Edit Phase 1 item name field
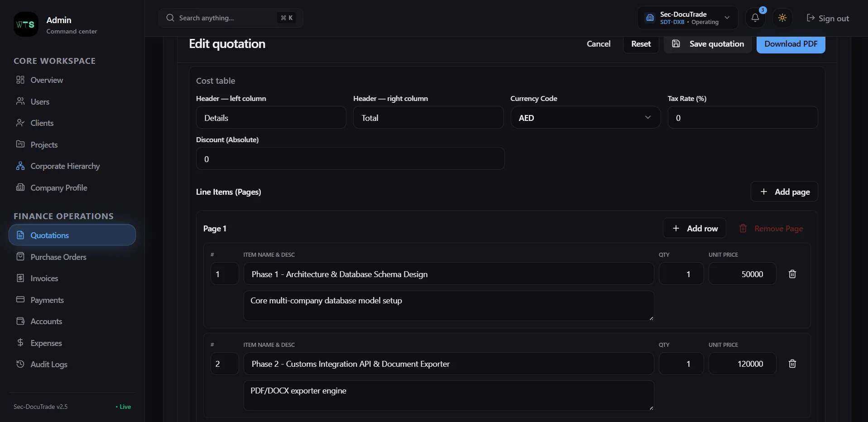 (449, 274)
